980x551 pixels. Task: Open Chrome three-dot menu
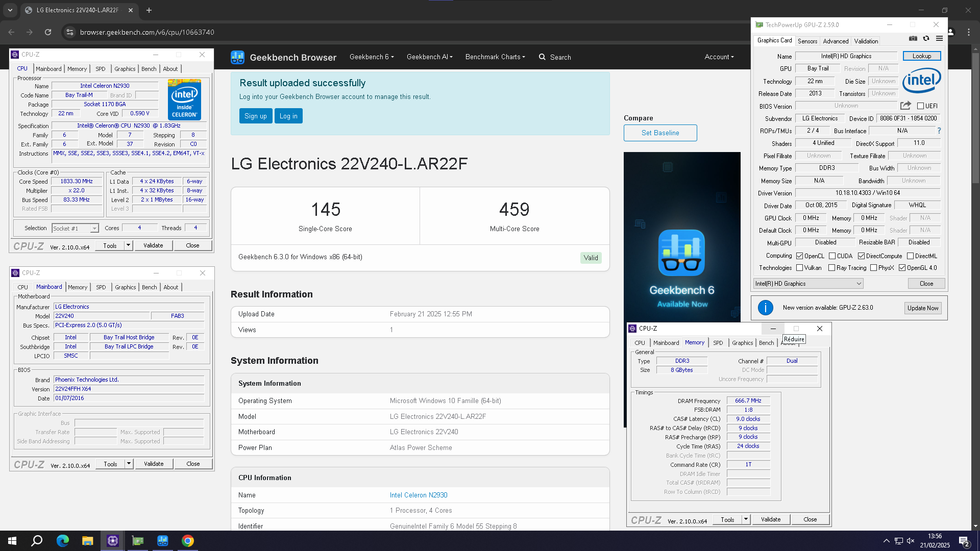tap(969, 32)
